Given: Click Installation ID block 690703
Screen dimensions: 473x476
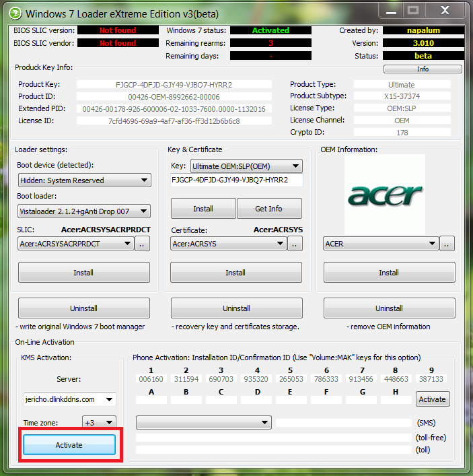Looking at the screenshot, I should [x=221, y=379].
